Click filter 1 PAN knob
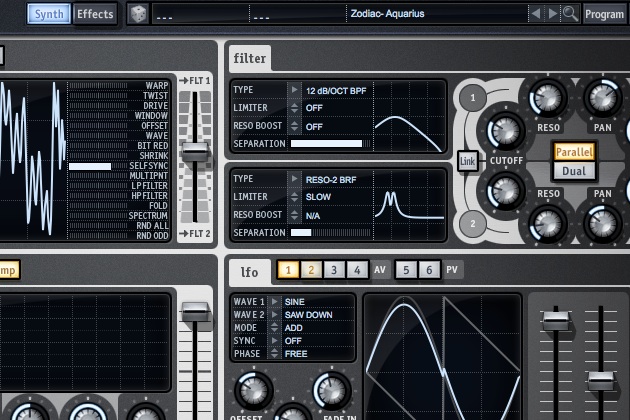 pyautogui.click(x=603, y=98)
